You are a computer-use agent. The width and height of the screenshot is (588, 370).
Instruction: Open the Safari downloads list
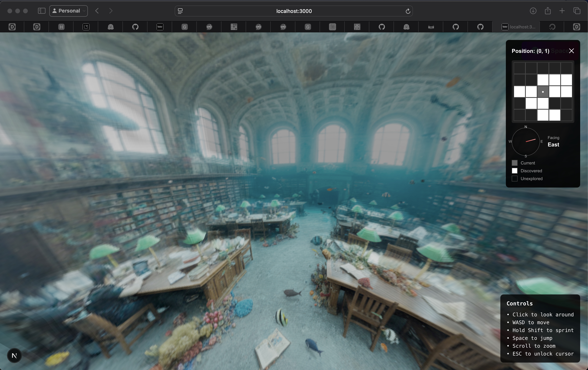coord(533,11)
